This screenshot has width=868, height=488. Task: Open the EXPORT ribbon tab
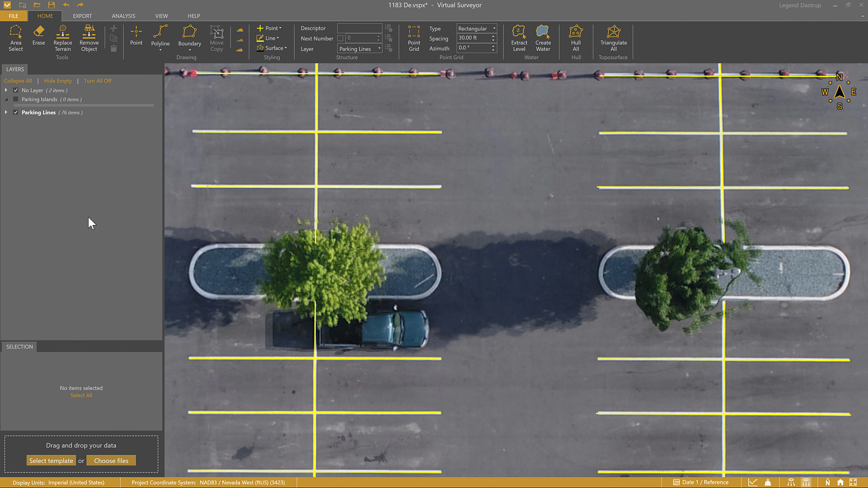[82, 16]
